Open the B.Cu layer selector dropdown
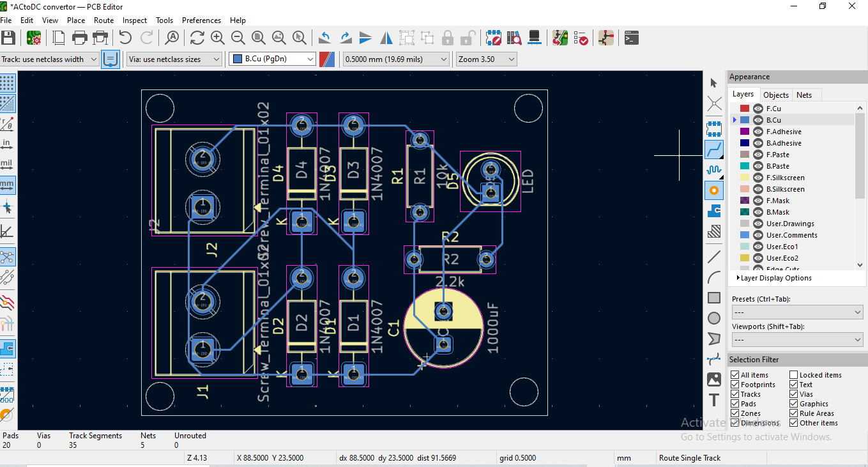868x467 pixels. (273, 59)
